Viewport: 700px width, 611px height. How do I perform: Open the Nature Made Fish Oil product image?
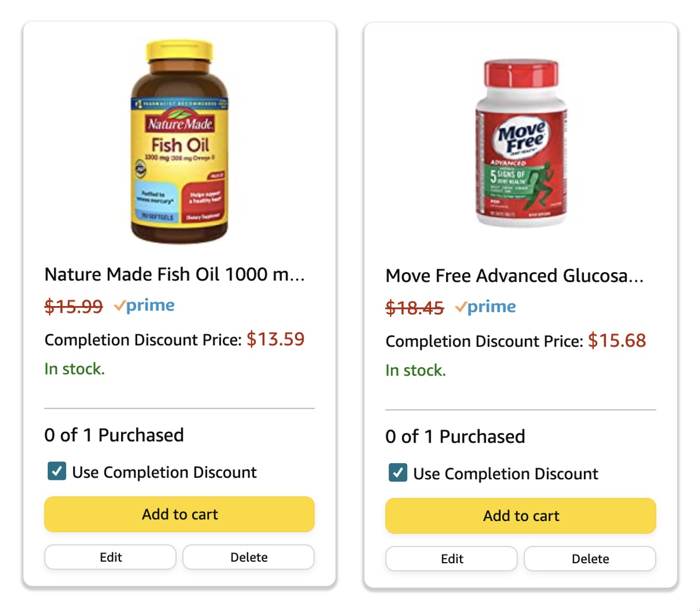[179, 139]
